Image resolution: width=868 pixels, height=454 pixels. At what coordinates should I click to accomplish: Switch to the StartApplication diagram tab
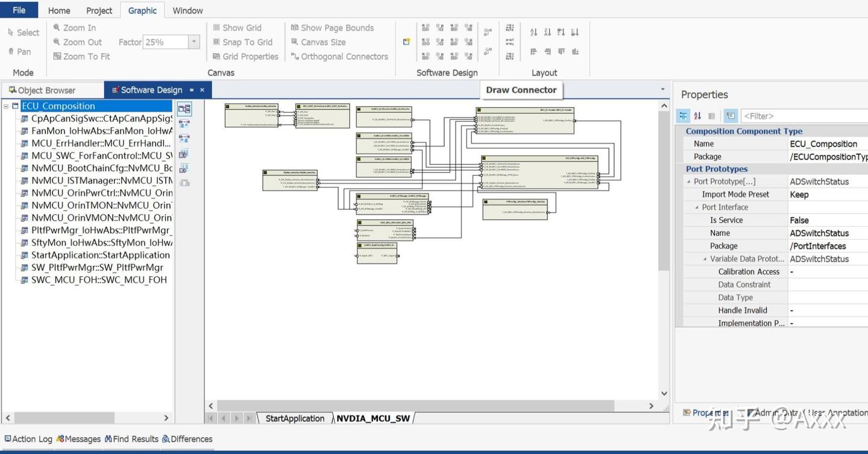click(x=295, y=418)
